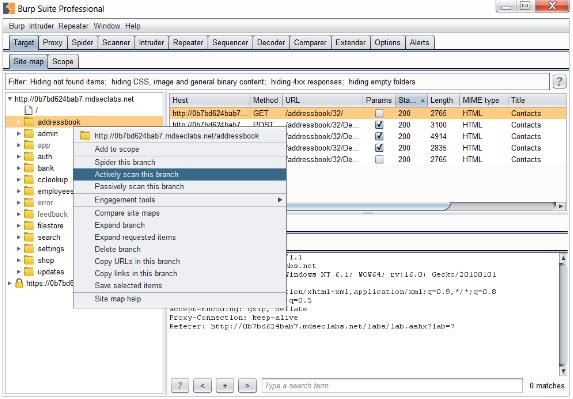Select Copy URLs in this branch
The image size is (573, 399).
pyautogui.click(x=180, y=261)
